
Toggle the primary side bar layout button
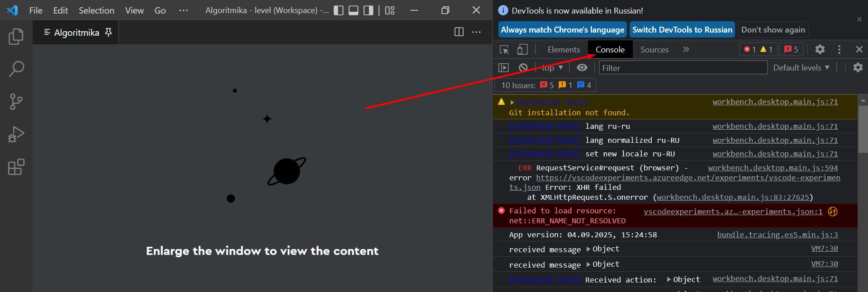pos(338,10)
